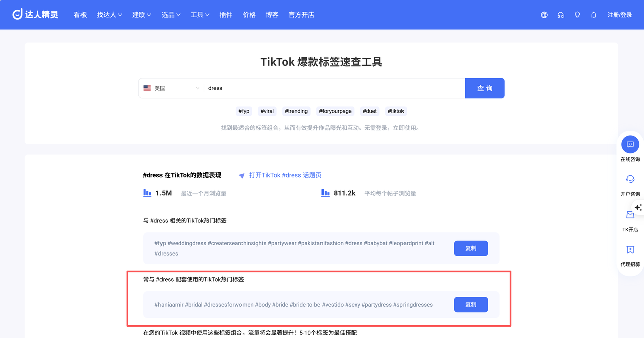Expand the 找达人 dropdown menu
Image resolution: width=644 pixels, height=338 pixels.
109,15
